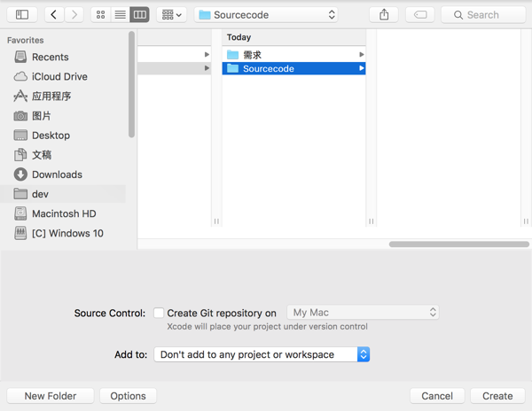This screenshot has height=411, width=532.
Task: Switch to list view
Action: click(x=120, y=14)
